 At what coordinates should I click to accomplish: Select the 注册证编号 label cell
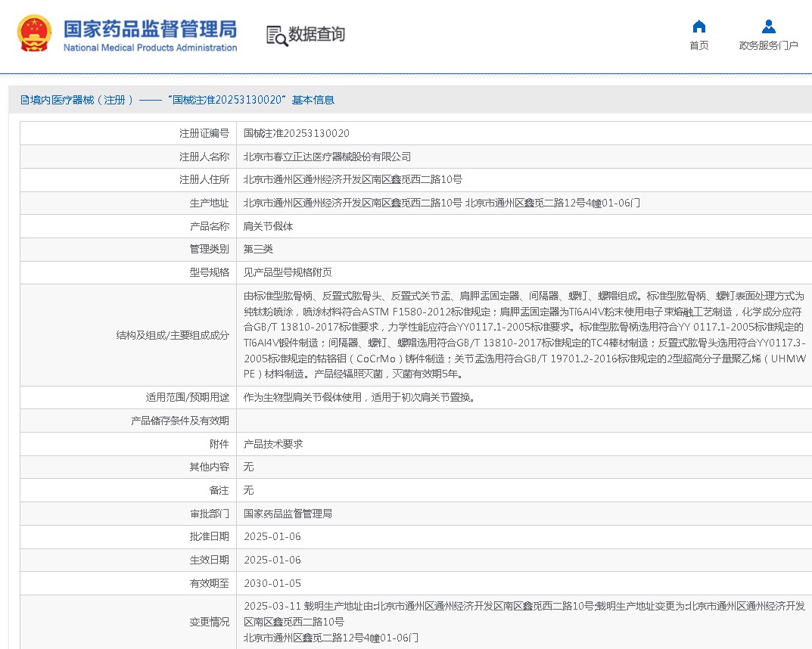(129, 134)
